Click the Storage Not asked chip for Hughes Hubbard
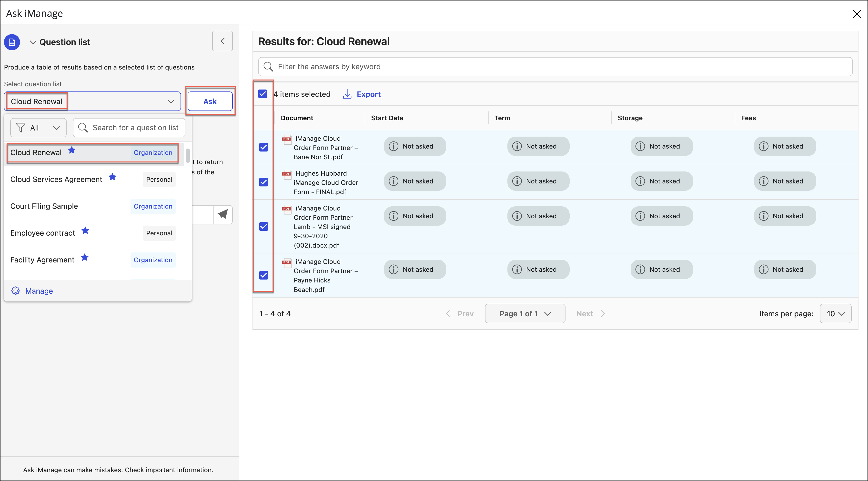 (x=661, y=181)
